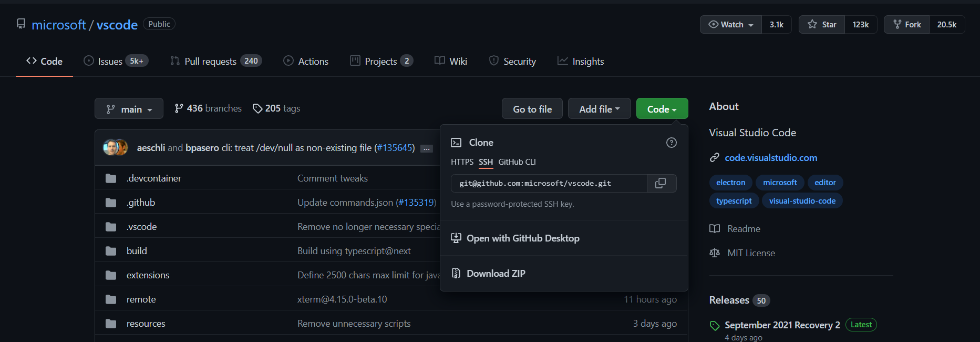Click the green tag icon for the latest release
Image resolution: width=980 pixels, height=342 pixels.
pyautogui.click(x=715, y=326)
